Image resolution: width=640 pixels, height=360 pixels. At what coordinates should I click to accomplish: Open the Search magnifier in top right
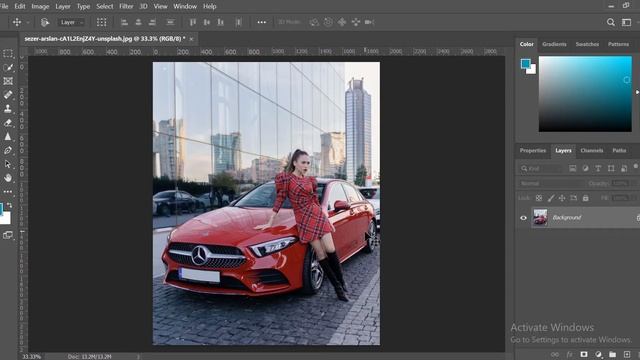(611, 22)
